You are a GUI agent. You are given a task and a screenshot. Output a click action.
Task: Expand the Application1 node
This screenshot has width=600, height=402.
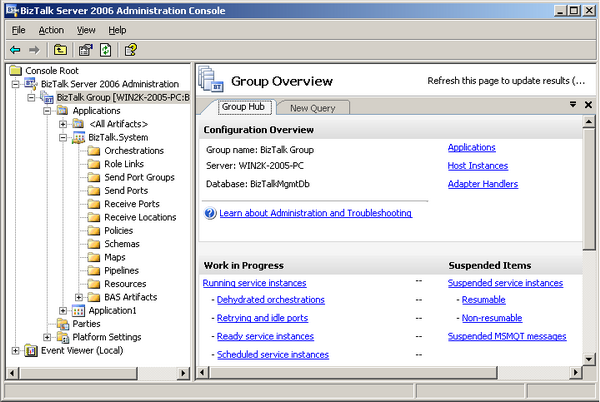click(x=63, y=311)
